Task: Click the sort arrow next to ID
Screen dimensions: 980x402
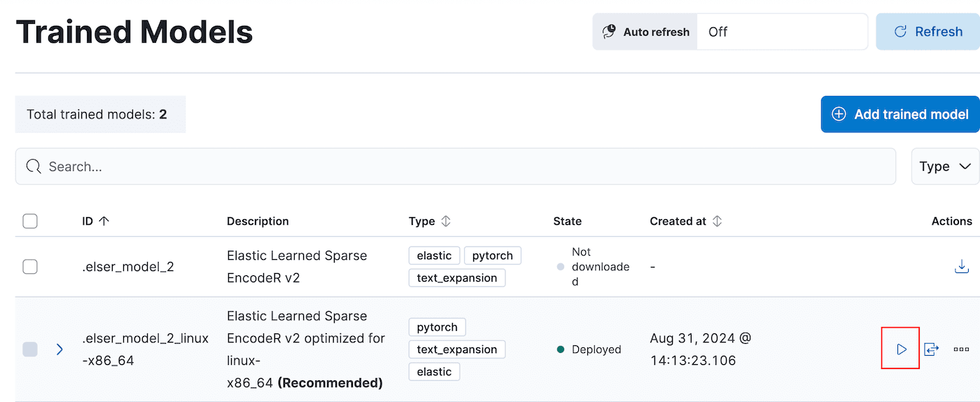Action: pyautogui.click(x=104, y=221)
